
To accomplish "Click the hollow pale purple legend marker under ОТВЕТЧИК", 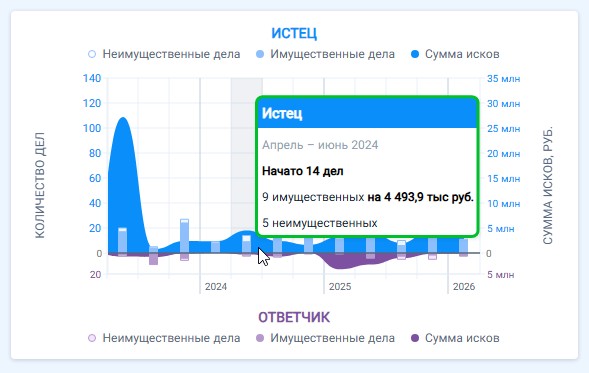I will pyautogui.click(x=92, y=338).
